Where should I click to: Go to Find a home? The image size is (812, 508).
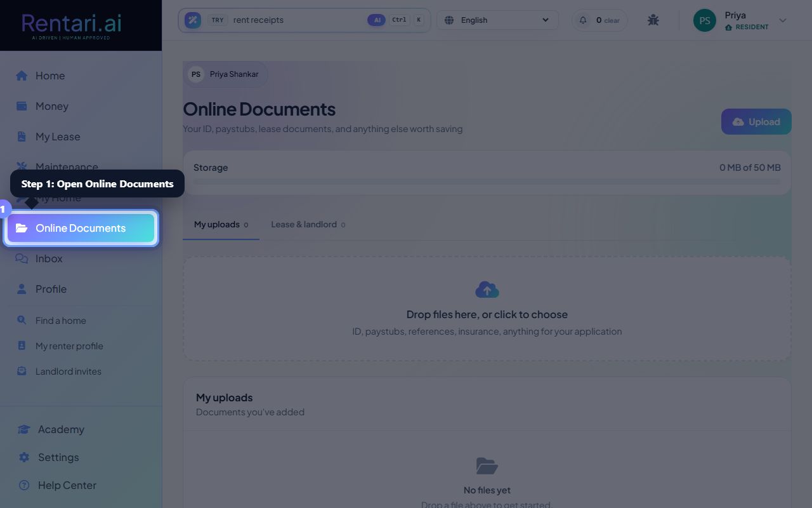click(81, 320)
